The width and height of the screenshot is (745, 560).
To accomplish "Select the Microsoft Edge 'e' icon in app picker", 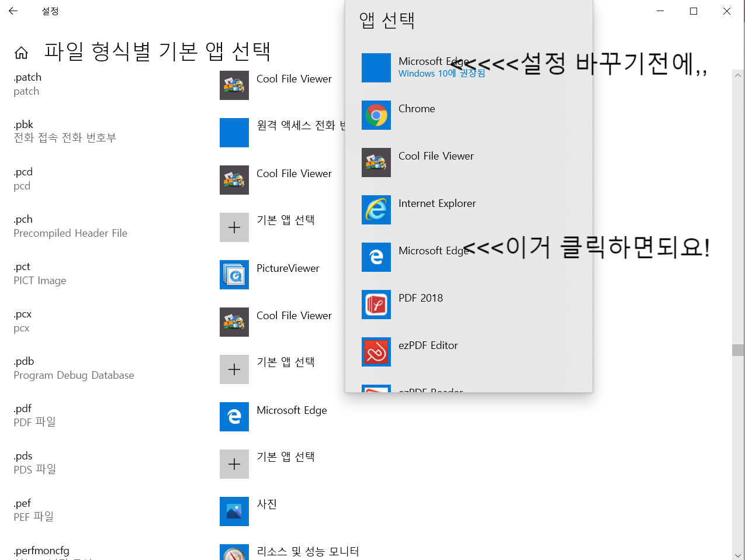I will click(376, 257).
